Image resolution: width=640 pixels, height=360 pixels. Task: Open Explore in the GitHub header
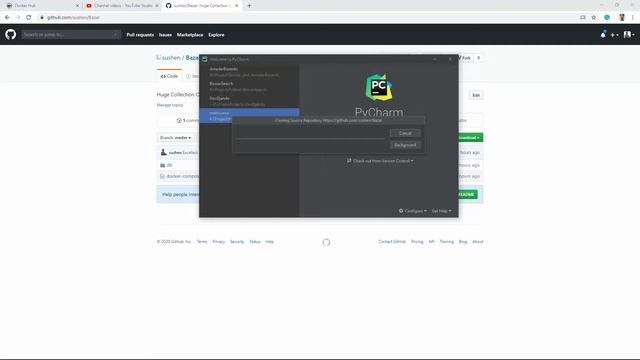point(216,35)
